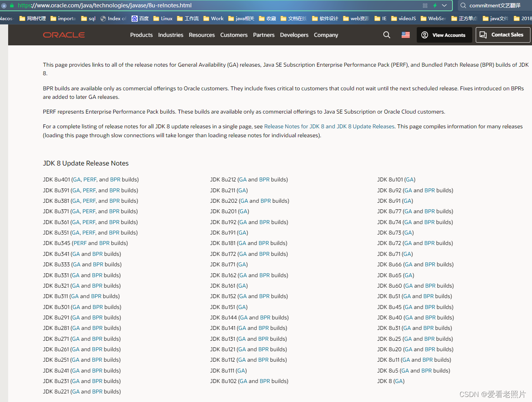Click the View Accounts button

[445, 35]
